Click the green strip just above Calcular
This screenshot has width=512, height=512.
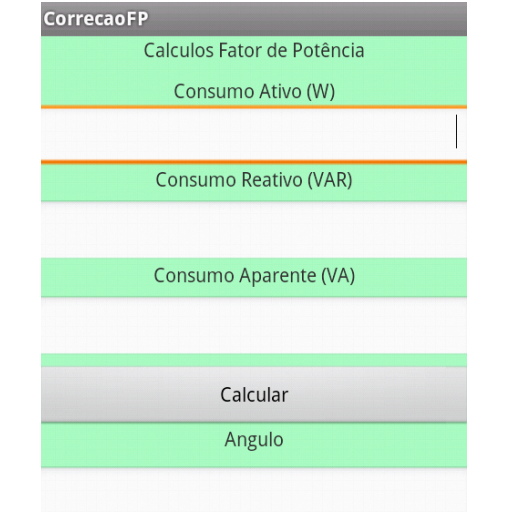coord(254,360)
